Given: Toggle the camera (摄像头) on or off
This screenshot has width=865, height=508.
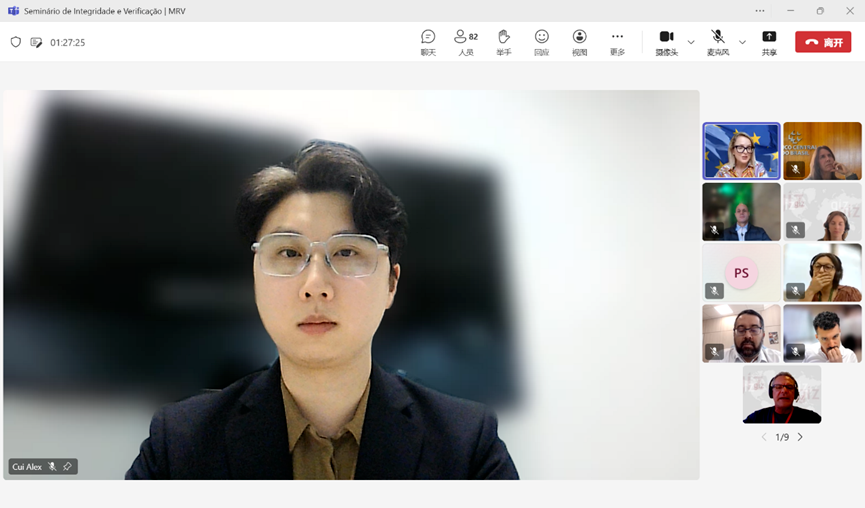Looking at the screenshot, I should tap(666, 41).
